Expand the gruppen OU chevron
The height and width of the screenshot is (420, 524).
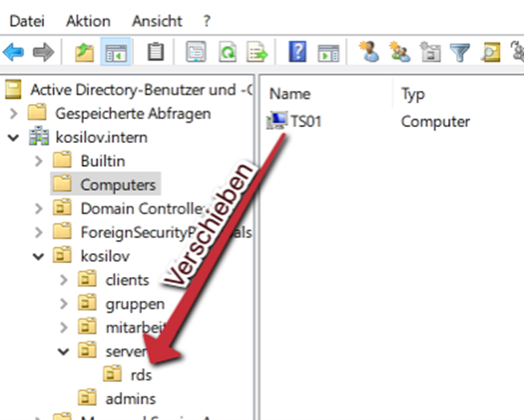(x=64, y=304)
